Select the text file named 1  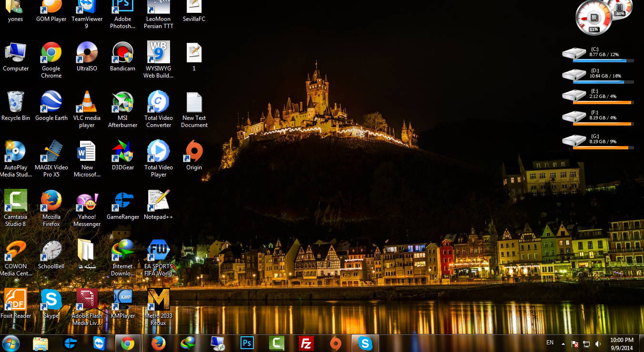[x=194, y=57]
